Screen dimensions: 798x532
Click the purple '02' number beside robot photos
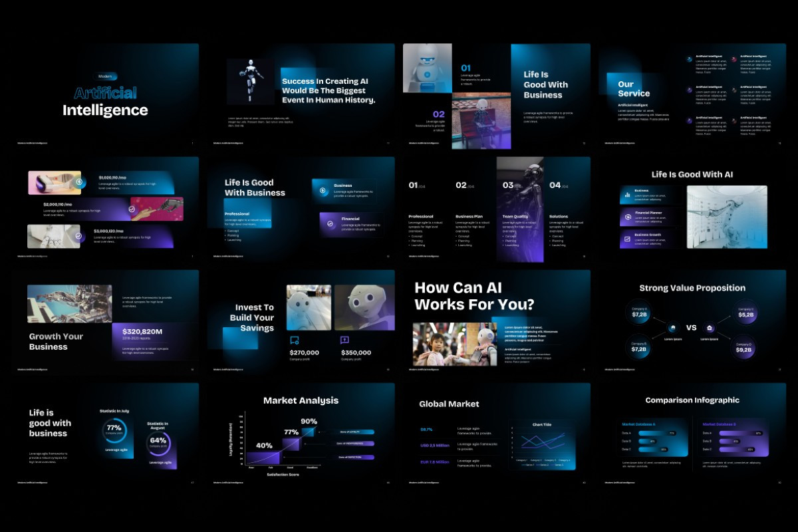(x=439, y=114)
